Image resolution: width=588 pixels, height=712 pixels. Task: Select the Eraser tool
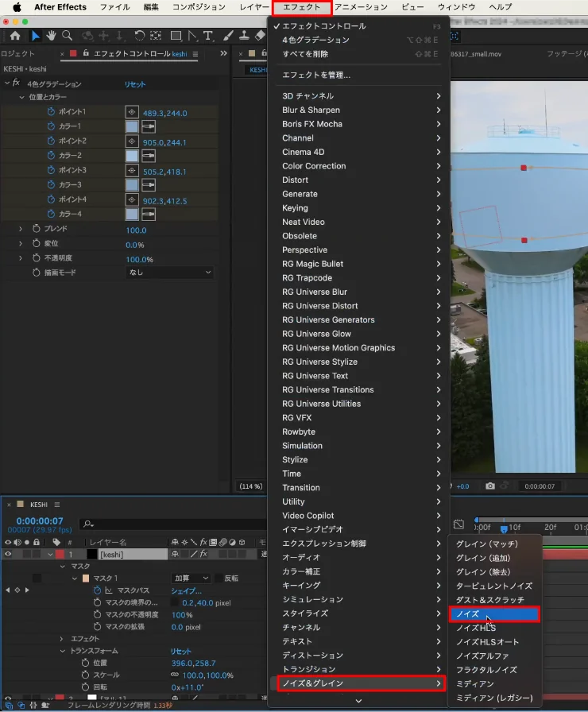pyautogui.click(x=260, y=36)
